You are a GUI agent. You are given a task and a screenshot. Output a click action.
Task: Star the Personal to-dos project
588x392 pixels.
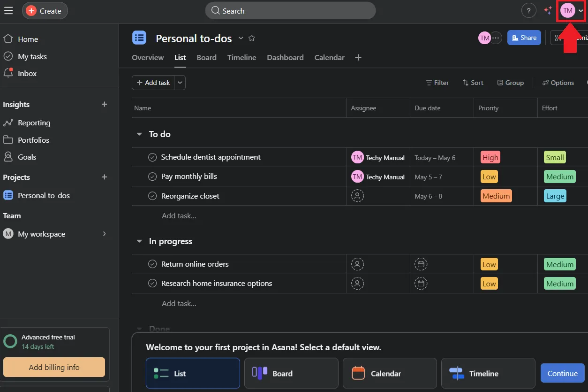pos(252,38)
